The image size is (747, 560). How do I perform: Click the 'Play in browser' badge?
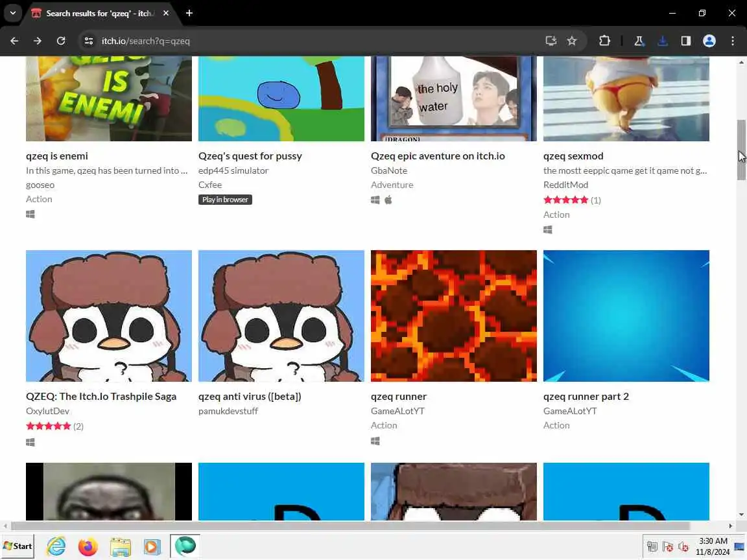(225, 200)
